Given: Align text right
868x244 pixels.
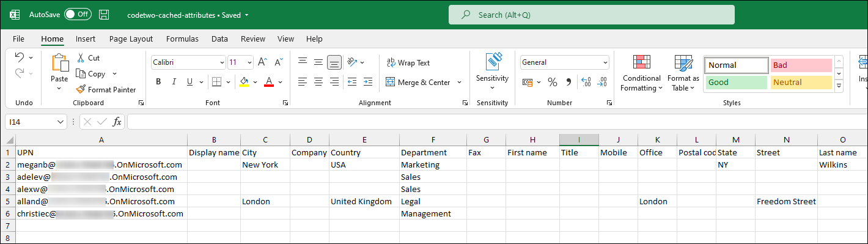Looking at the screenshot, I should 334,82.
